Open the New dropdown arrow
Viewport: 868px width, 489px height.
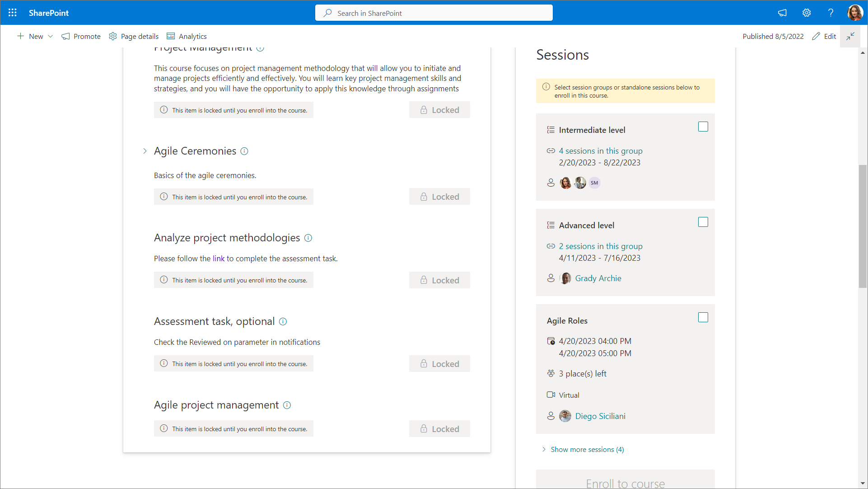point(51,36)
